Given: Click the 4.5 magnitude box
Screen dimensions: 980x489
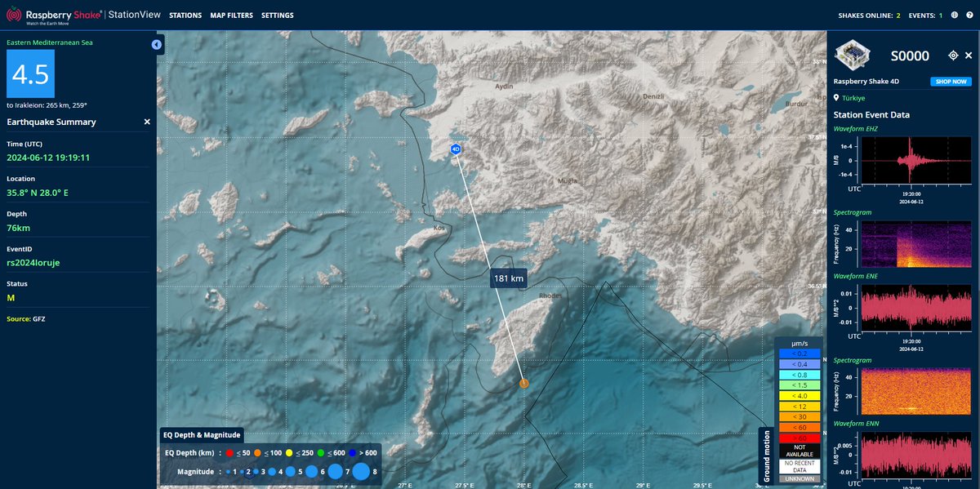Looking at the screenshot, I should (x=30, y=73).
